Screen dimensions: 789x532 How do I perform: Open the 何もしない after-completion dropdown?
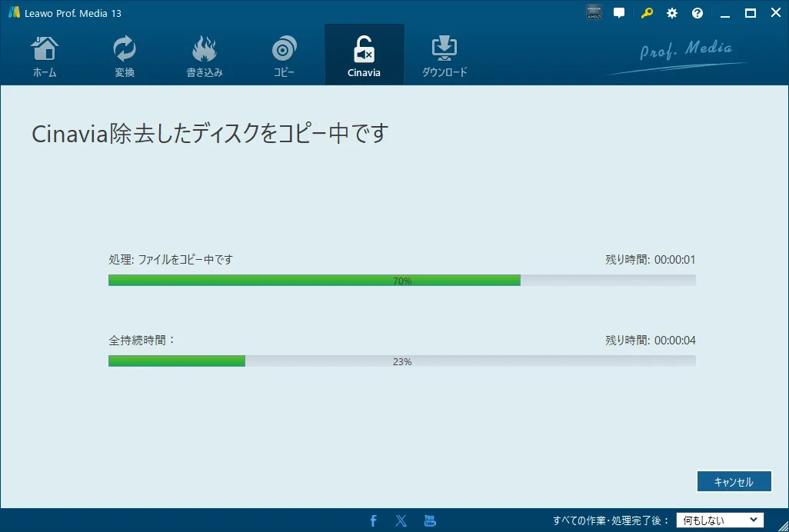[x=720, y=520]
